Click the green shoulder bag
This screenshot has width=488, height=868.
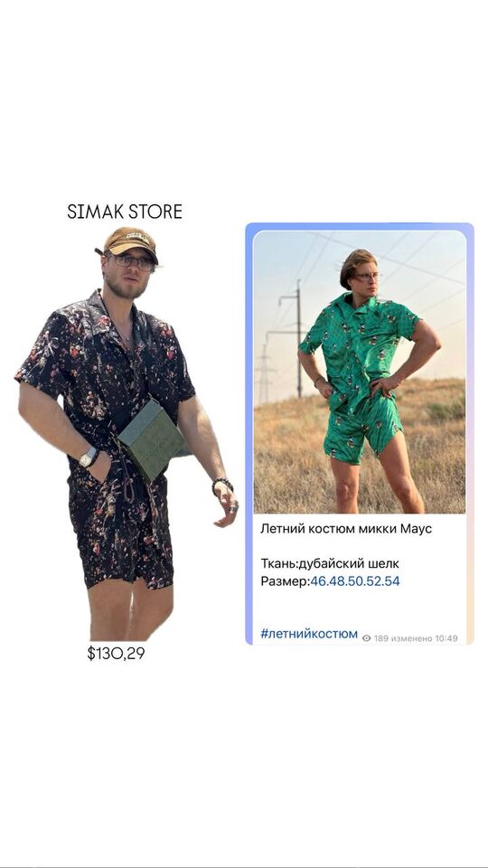153,439
